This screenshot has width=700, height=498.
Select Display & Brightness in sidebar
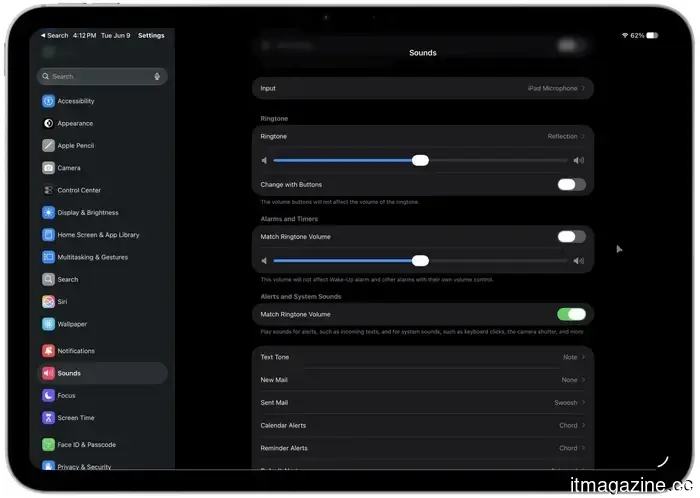[103, 212]
